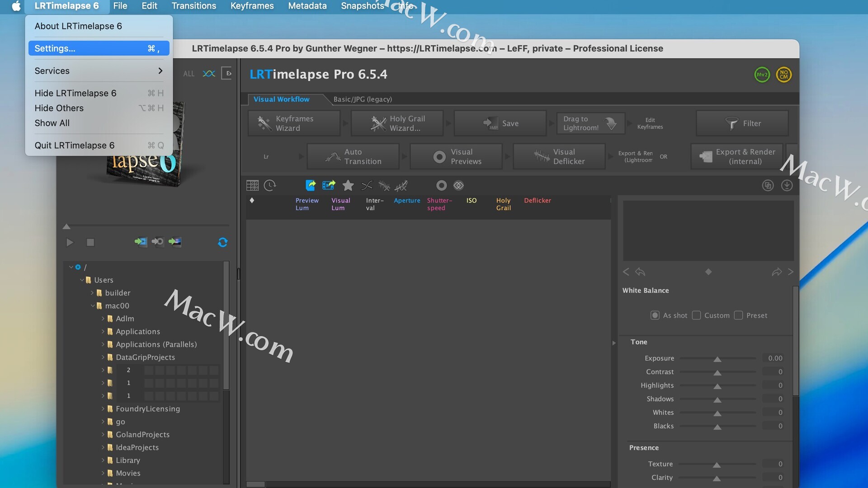Screen dimensions: 868x488
Task: Enable the Preset white balance checkbox
Action: pos(739,315)
